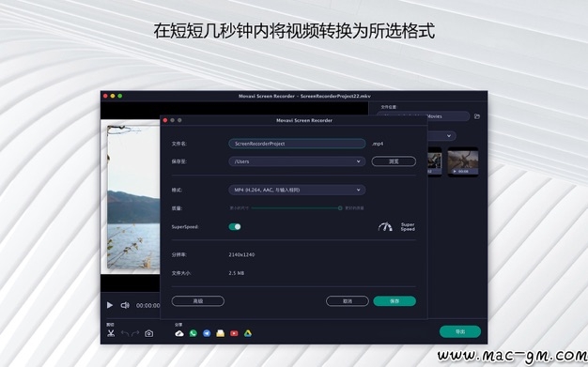Screen dimensions: 588x367
Task: Mute audio with the speaker icon
Action: 125,305
